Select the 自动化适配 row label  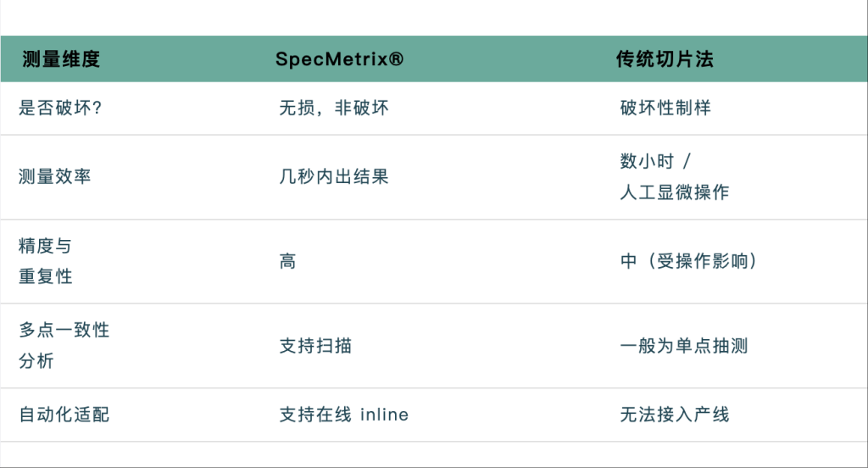tap(64, 415)
